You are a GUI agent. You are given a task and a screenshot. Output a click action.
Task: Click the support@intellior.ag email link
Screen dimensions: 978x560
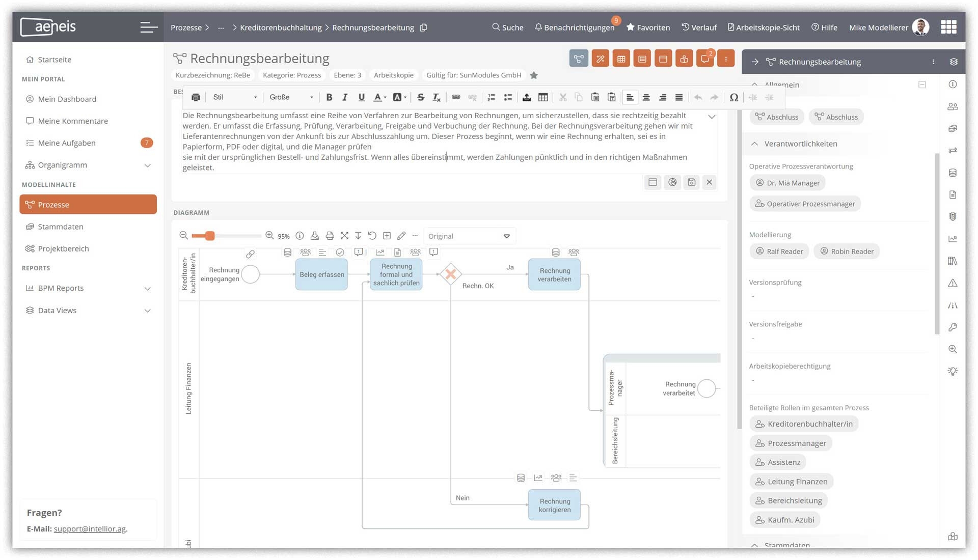[x=90, y=529]
